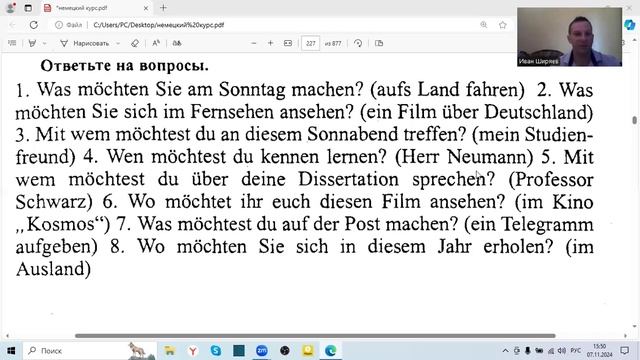Image resolution: width=640 pixels, height=360 pixels.
Task: Click the word Dissertation in the text
Action: (348, 180)
